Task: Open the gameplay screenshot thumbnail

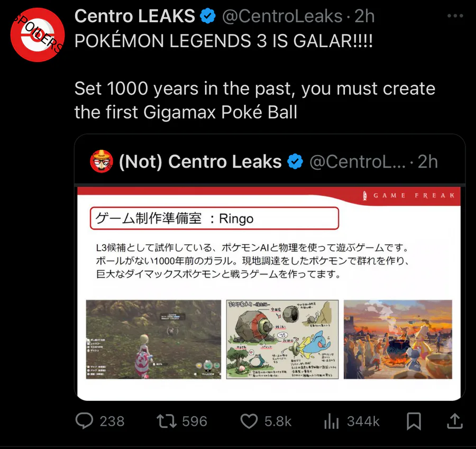Action: 153,339
